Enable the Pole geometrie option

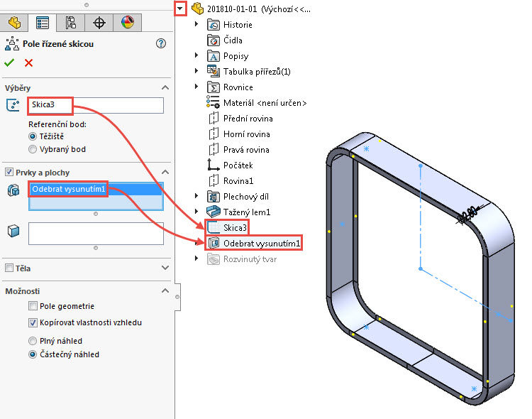coord(33,306)
